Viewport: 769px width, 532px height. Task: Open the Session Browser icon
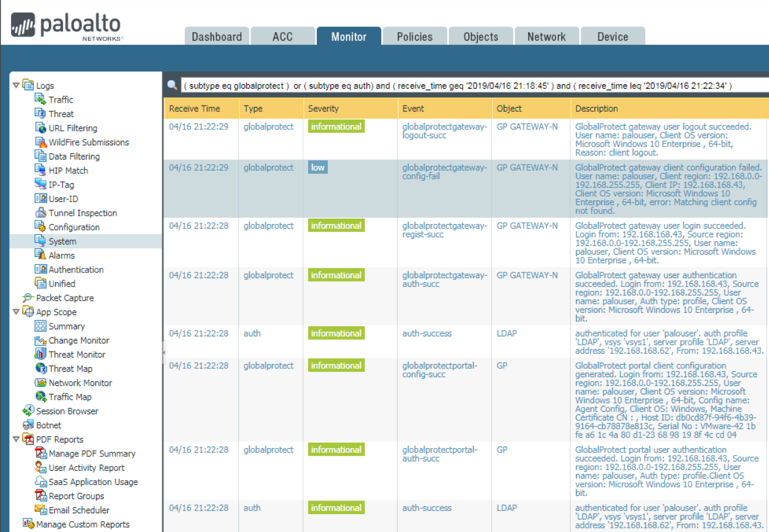28,411
